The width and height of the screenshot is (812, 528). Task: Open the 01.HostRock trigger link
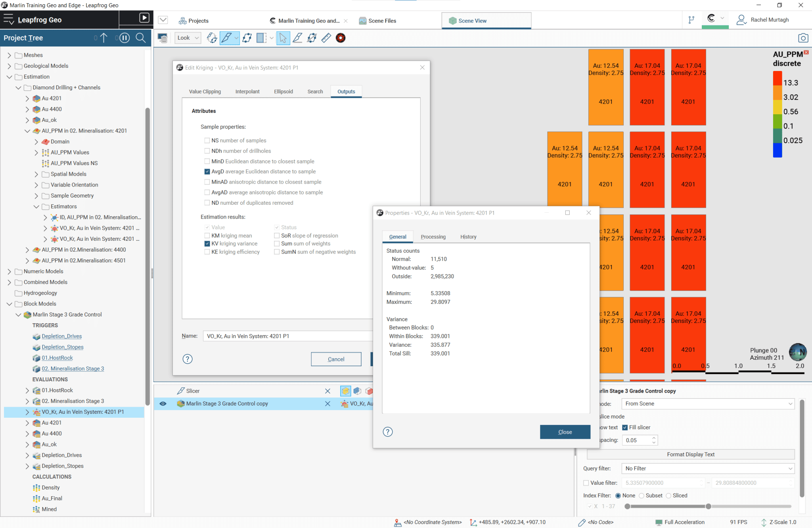click(x=57, y=358)
